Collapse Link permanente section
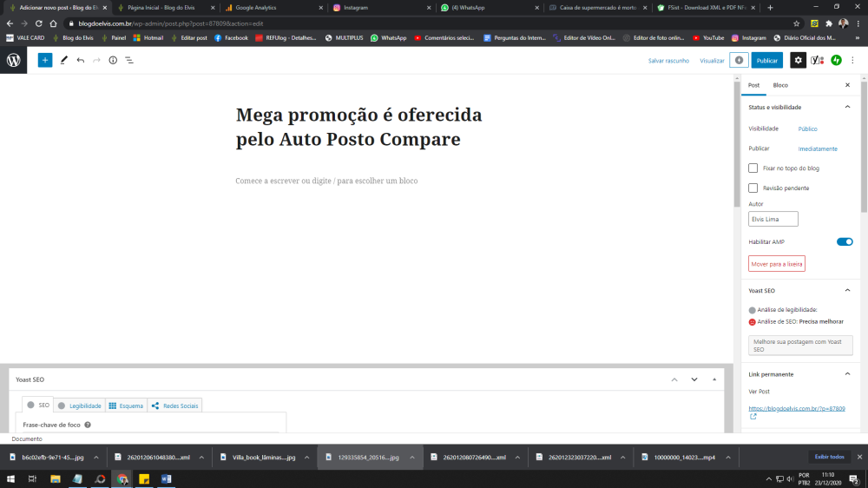Image resolution: width=868 pixels, height=488 pixels. click(847, 374)
